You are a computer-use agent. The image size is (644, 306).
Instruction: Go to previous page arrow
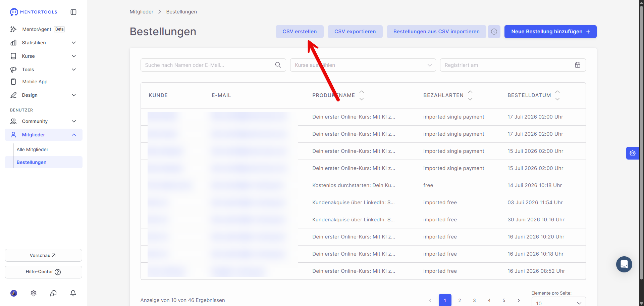[x=430, y=300]
